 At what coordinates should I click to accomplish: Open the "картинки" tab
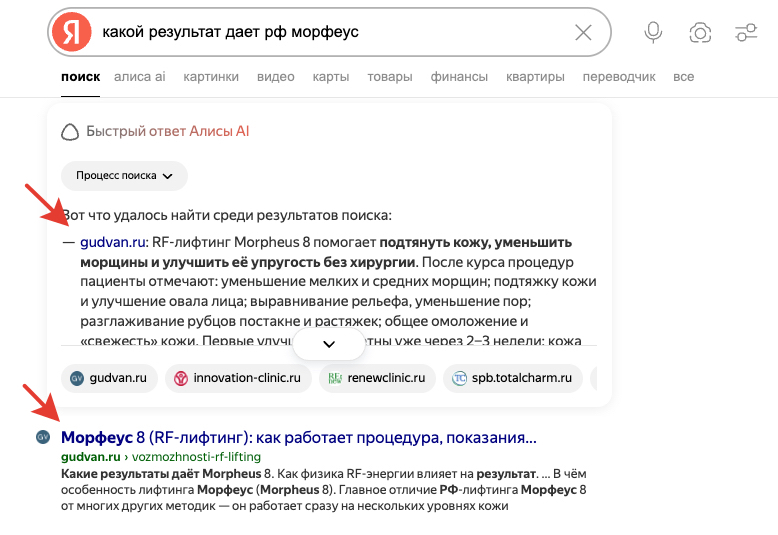(x=211, y=77)
